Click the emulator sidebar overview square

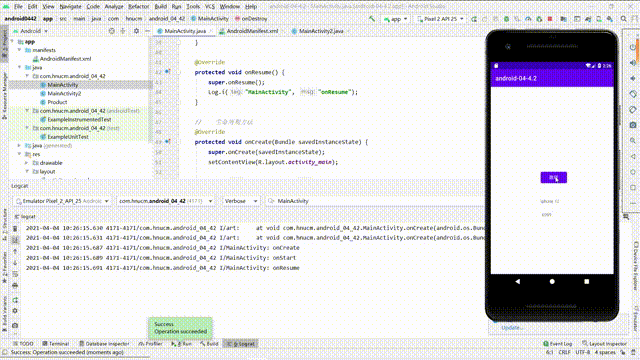[633, 187]
